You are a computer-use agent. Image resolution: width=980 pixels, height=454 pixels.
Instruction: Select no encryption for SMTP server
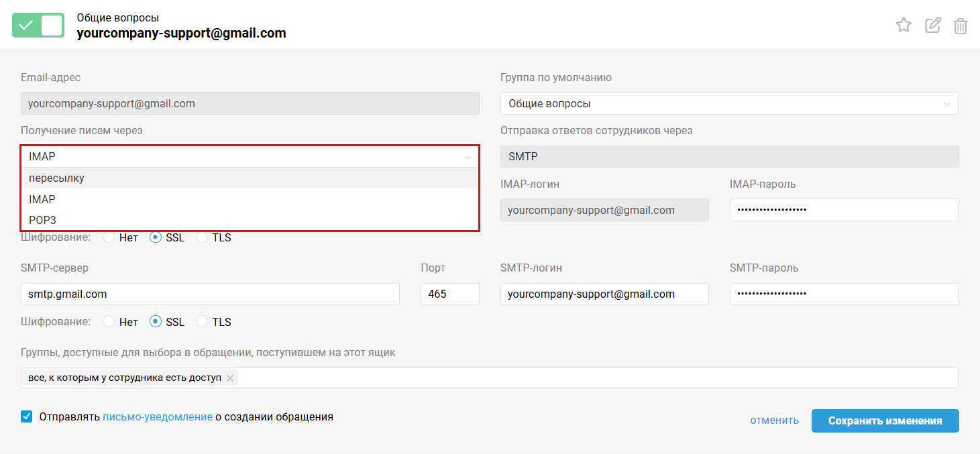pos(109,322)
